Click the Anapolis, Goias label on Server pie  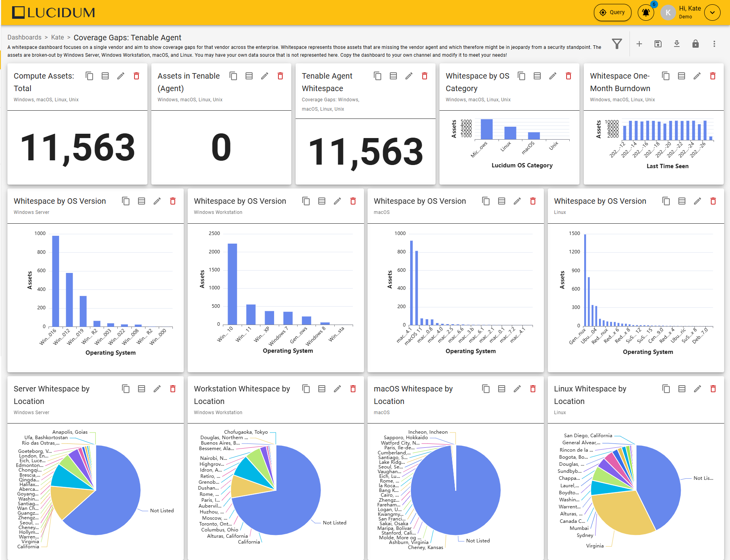tap(70, 432)
